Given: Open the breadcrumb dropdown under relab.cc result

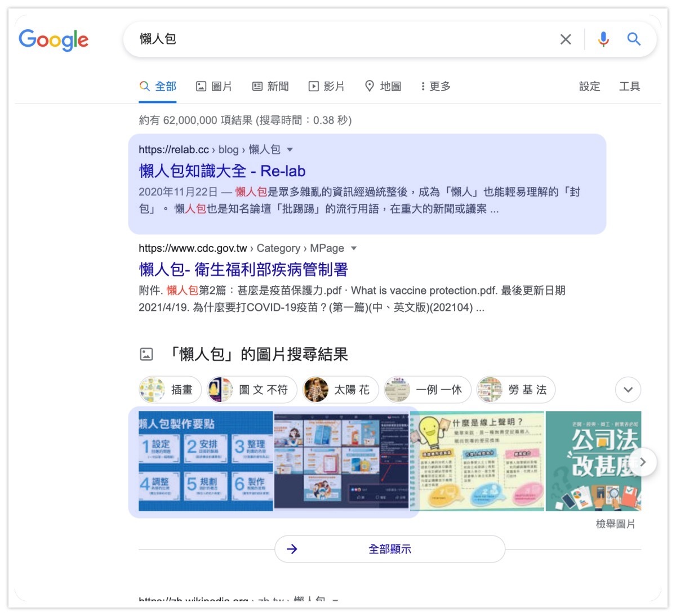Looking at the screenshot, I should pos(290,150).
